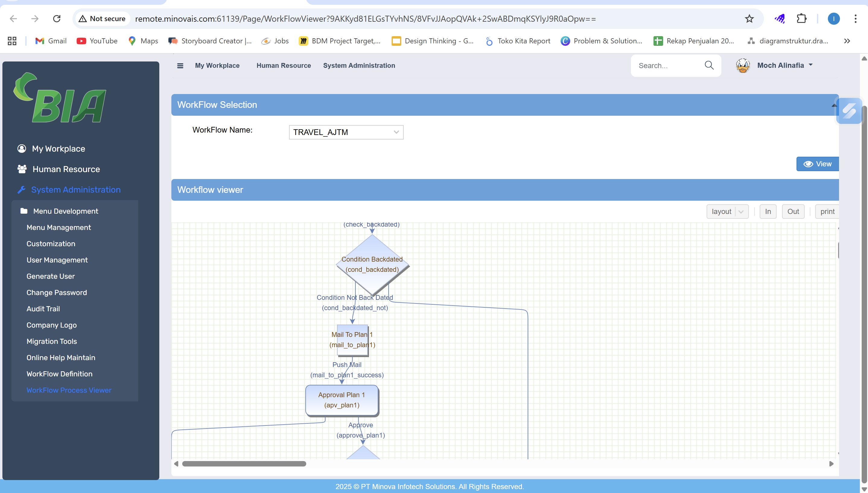
Task: Open the browser extensions puzzle icon
Action: coord(801,19)
